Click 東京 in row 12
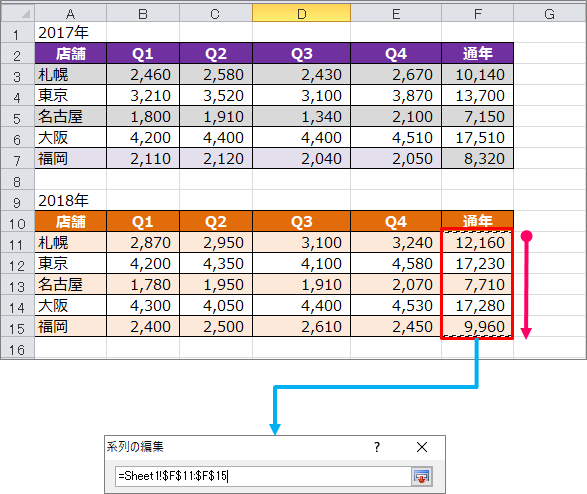 coord(70,263)
